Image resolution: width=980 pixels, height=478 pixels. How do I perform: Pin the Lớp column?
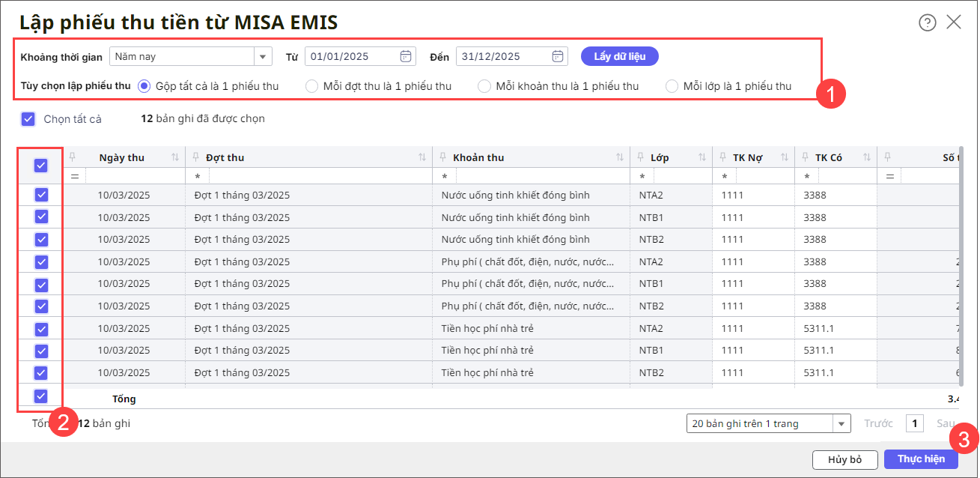click(x=642, y=157)
